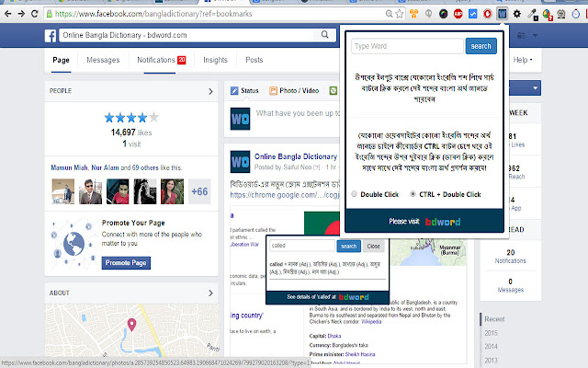Open the Facebook account menu arrow at top right
The image size is (588, 368).
click(x=535, y=36)
